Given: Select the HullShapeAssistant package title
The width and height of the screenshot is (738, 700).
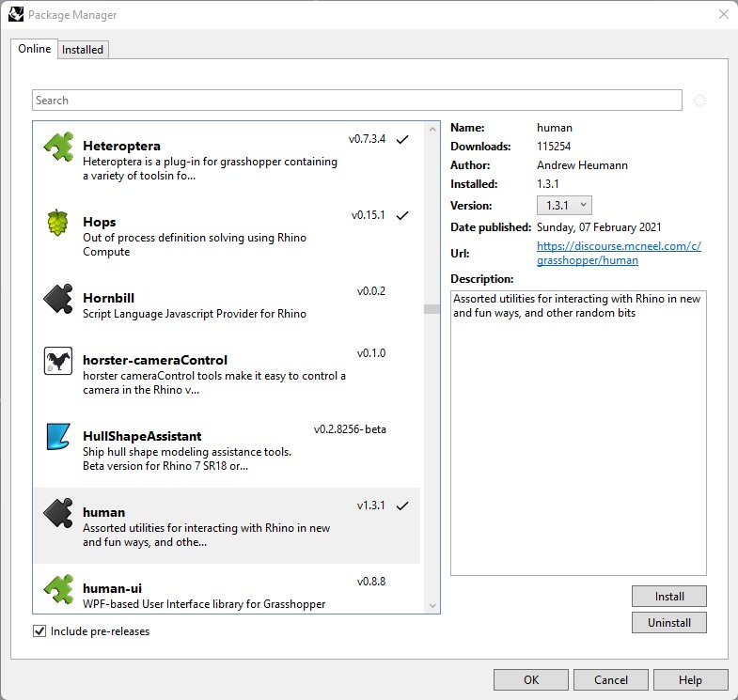Looking at the screenshot, I should [142, 436].
